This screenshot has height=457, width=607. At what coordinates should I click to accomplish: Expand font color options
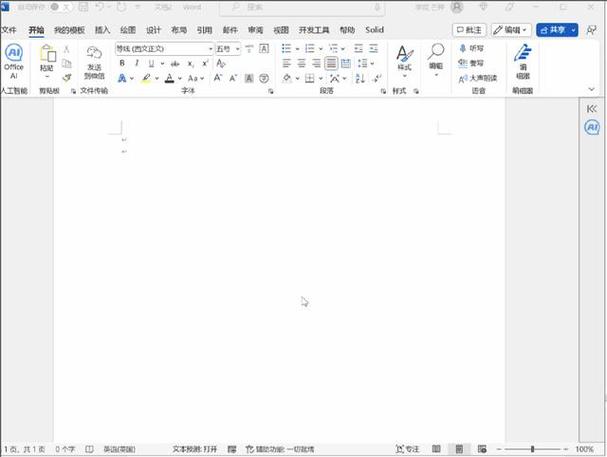tap(180, 79)
